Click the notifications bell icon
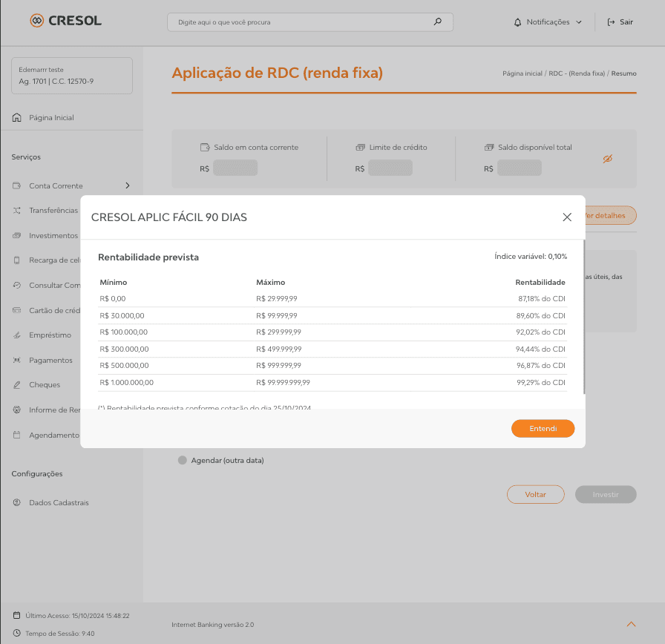Viewport: 665px width, 644px height. click(x=517, y=22)
